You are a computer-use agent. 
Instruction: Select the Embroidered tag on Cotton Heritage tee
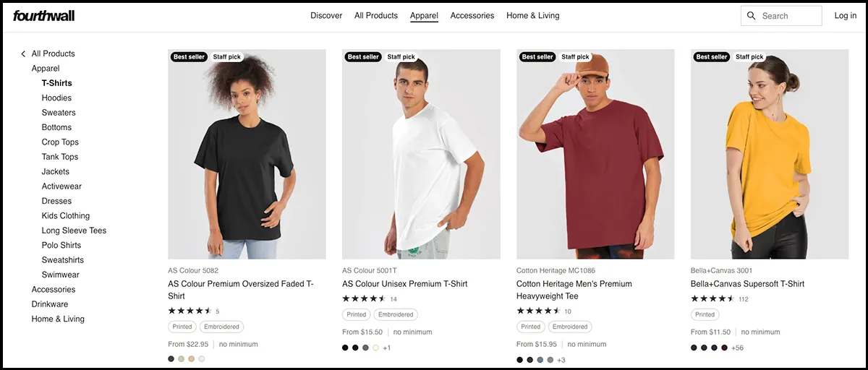pyautogui.click(x=570, y=327)
